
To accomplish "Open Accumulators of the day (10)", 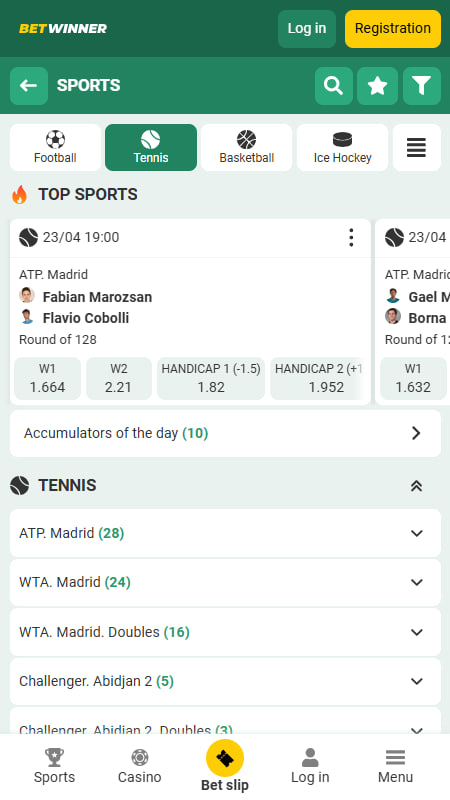I will coord(225,433).
